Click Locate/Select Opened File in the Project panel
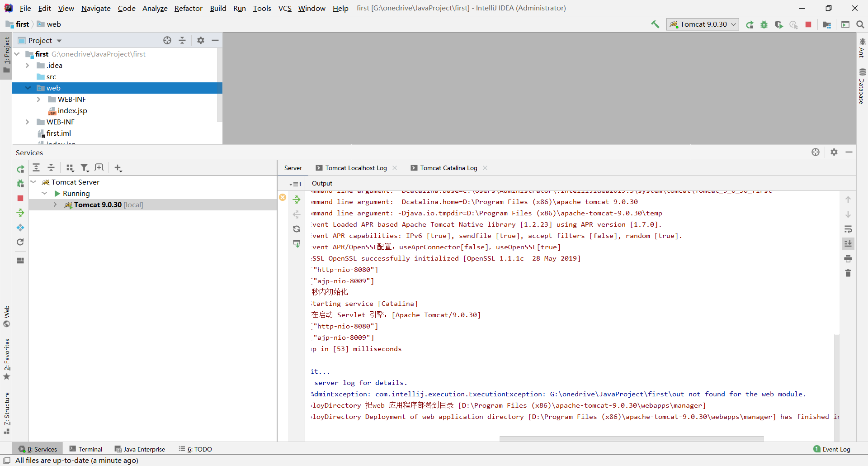The height and width of the screenshot is (466, 868). point(167,40)
